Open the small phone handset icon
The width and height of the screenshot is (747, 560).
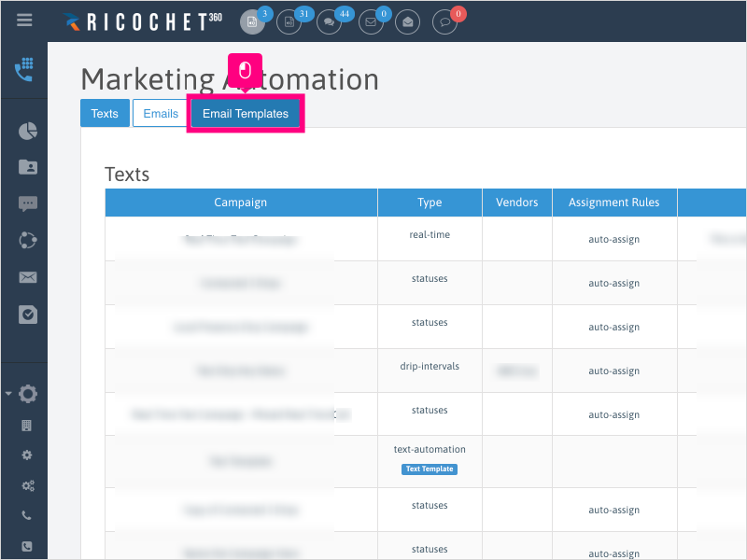27,515
